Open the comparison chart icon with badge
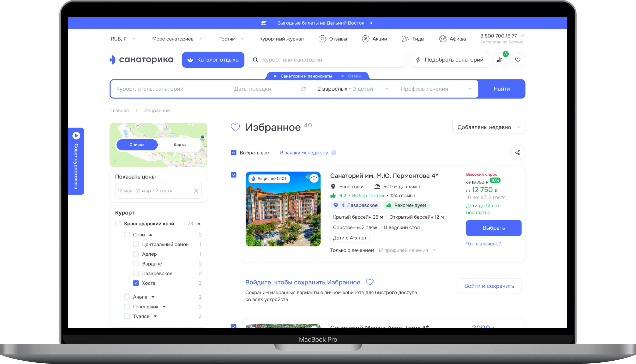636x364 pixels. [x=500, y=60]
